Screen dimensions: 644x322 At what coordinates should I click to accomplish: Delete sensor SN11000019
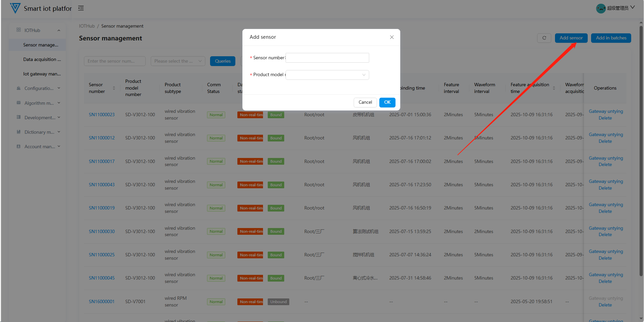tap(605, 211)
